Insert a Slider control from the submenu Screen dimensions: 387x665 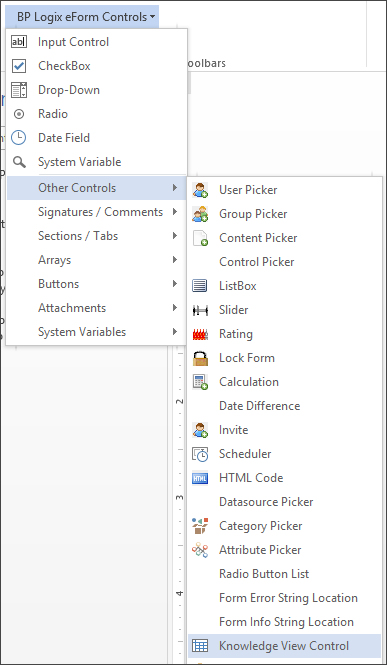(284, 310)
